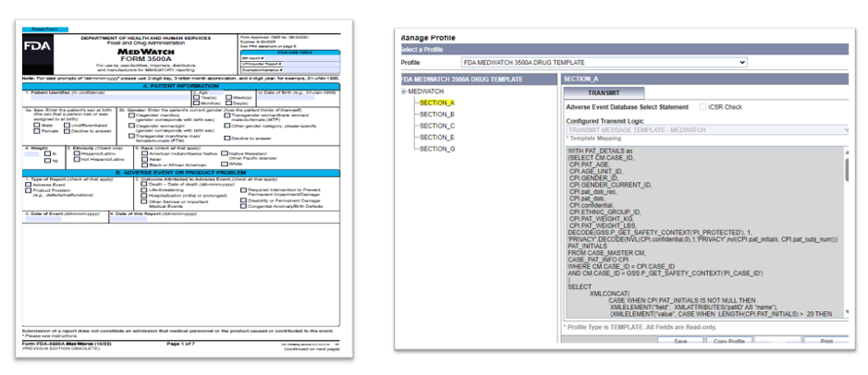Select Cisgender man/boy gender checkbox

pyautogui.click(x=131, y=115)
